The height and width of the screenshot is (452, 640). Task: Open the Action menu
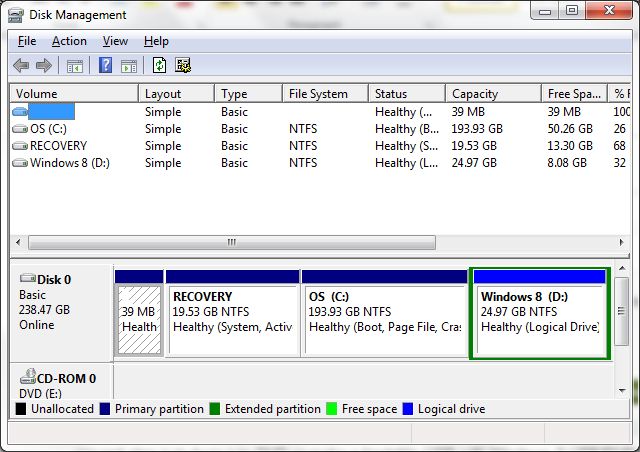(69, 41)
